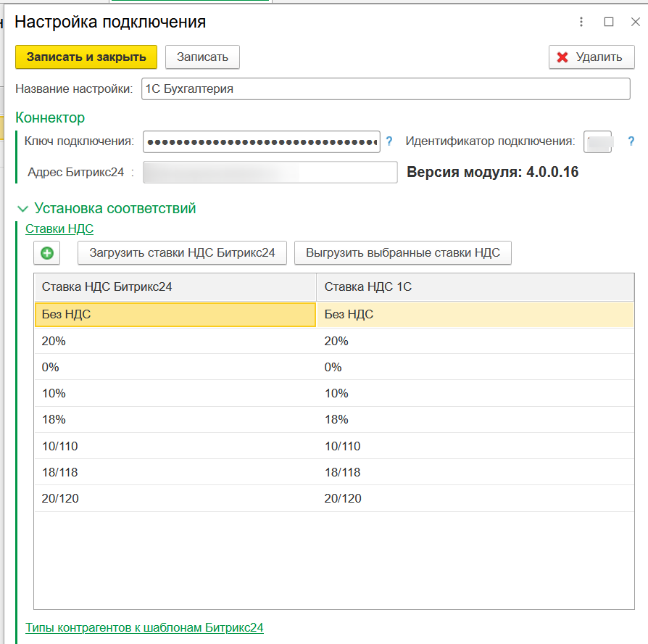Click the Записать button
Screen dimensions: 648x644
pos(202,57)
